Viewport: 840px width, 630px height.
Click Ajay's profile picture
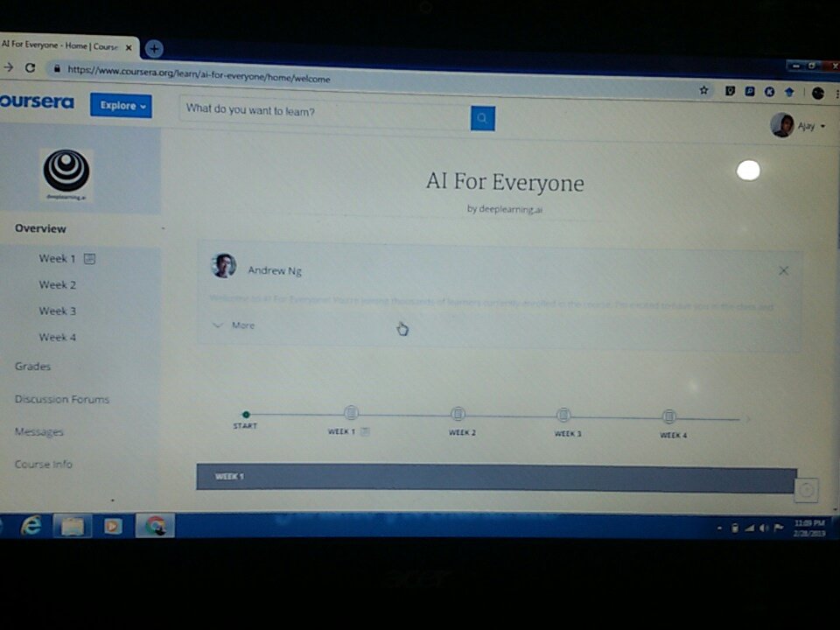[782, 125]
